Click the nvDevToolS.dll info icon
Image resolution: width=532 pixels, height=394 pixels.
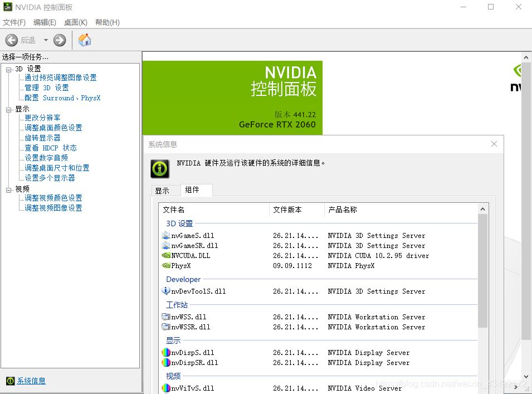pyautogui.click(x=165, y=291)
